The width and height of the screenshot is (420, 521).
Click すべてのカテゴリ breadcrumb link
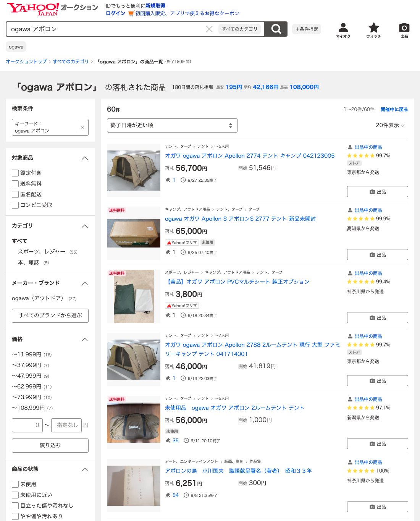pos(71,61)
